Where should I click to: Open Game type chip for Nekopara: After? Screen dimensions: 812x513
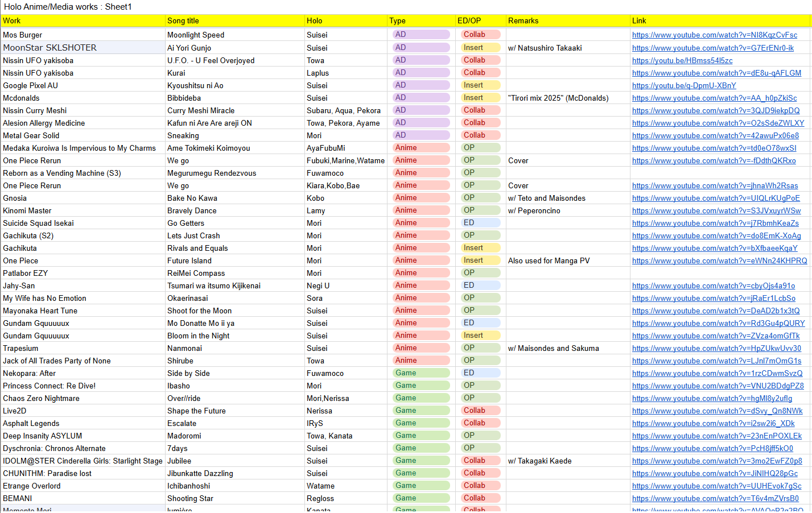pos(421,373)
